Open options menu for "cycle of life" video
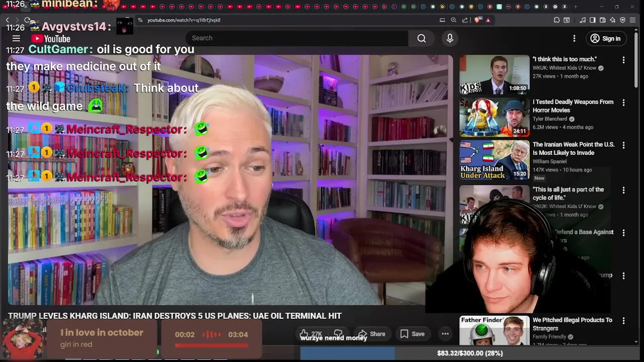 [623, 191]
